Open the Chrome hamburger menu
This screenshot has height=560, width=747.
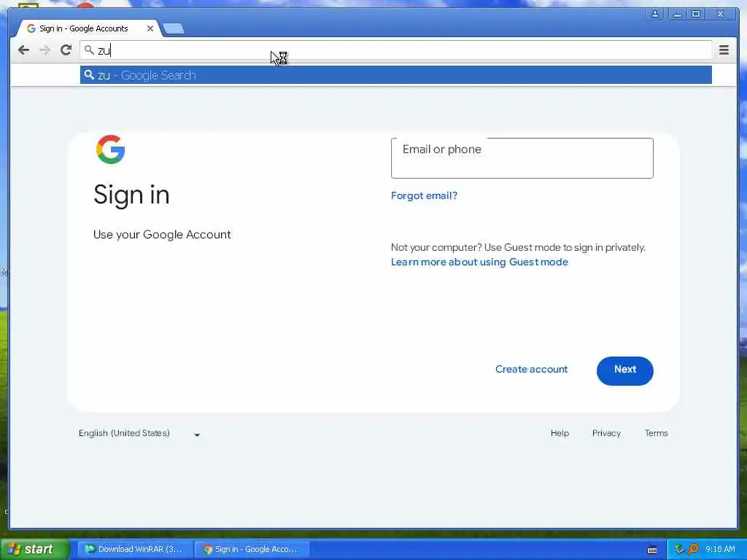point(724,50)
